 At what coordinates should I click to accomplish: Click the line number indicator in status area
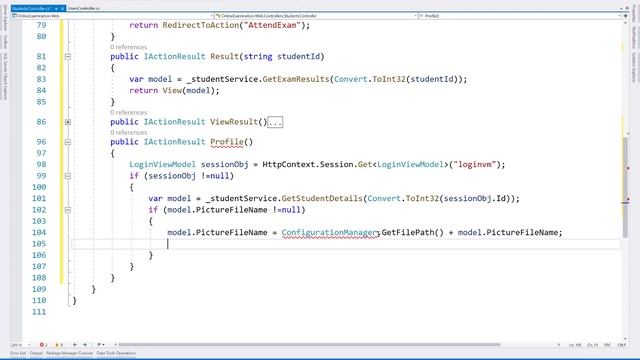[x=575, y=345]
